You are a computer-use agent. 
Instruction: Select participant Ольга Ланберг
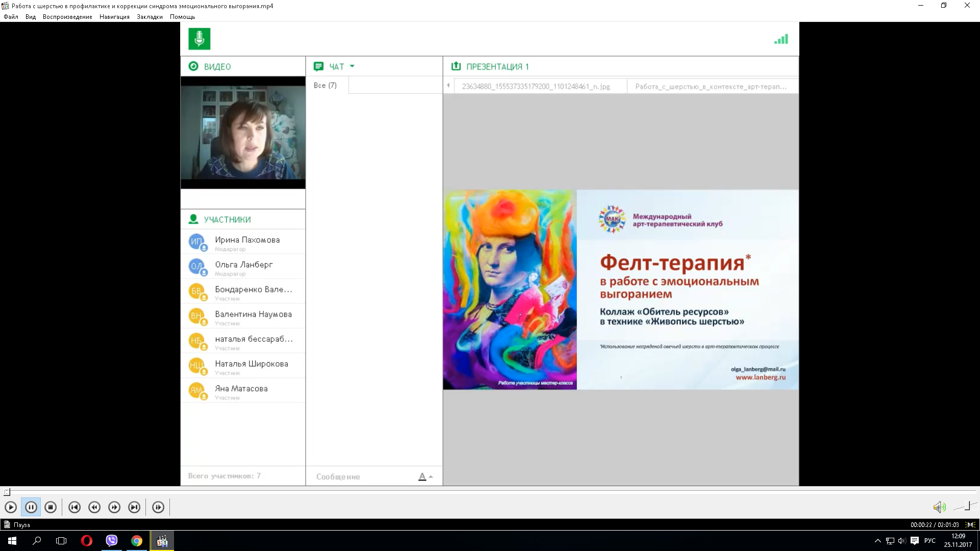pos(243,266)
